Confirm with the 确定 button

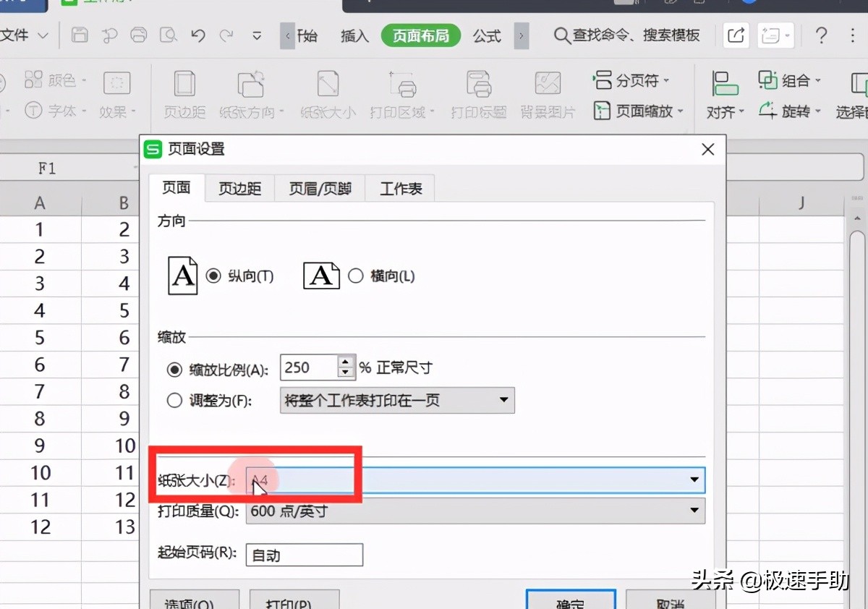click(571, 600)
